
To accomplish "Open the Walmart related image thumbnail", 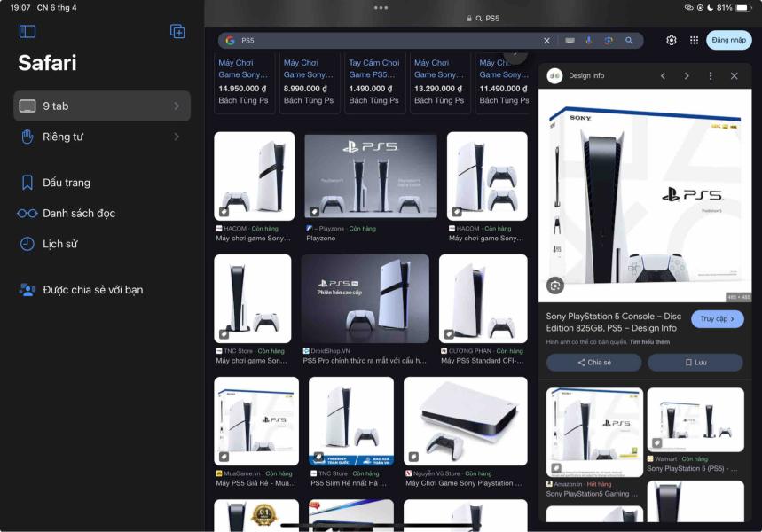I will coord(695,419).
